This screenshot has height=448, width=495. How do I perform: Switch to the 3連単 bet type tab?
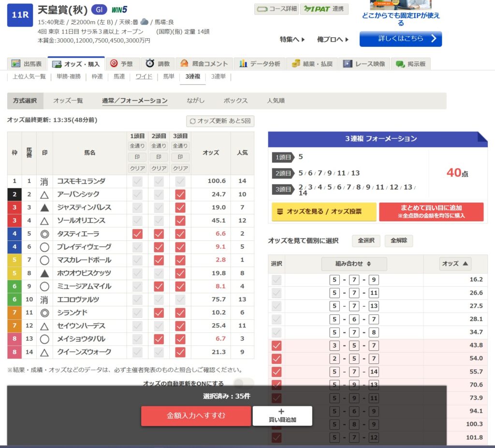tap(219, 76)
